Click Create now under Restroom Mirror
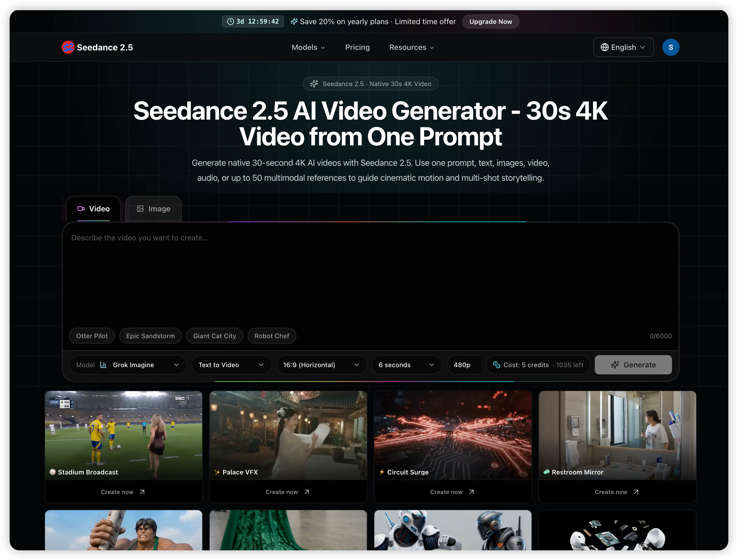738x560 pixels. (617, 492)
